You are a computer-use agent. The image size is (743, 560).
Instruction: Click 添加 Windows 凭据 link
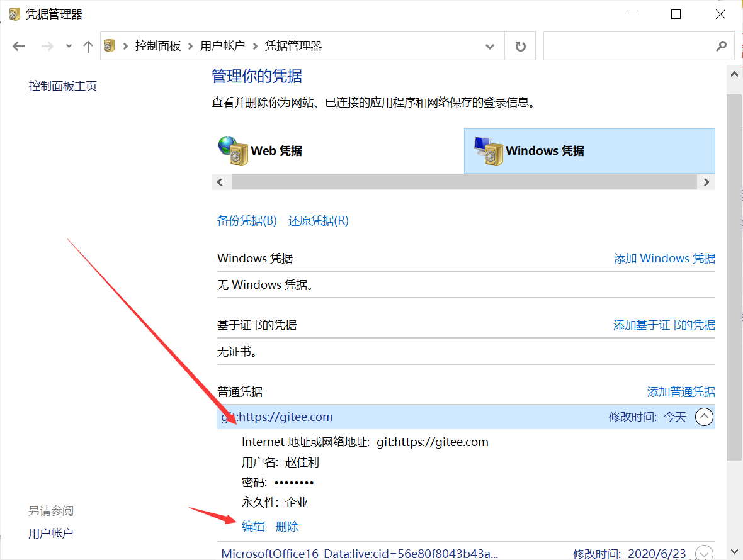pos(664,259)
